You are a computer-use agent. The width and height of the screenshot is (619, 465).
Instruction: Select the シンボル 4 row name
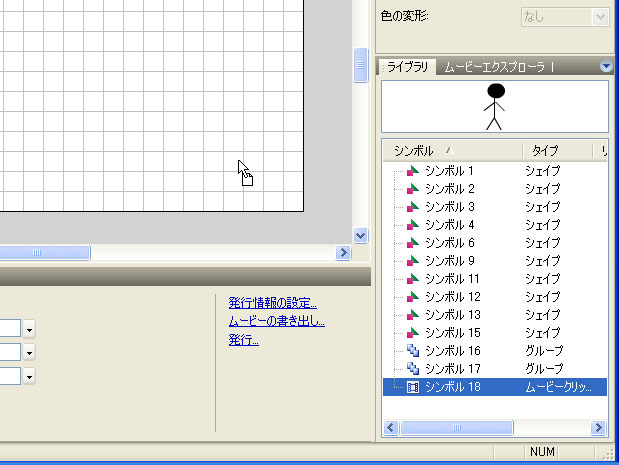click(x=450, y=225)
